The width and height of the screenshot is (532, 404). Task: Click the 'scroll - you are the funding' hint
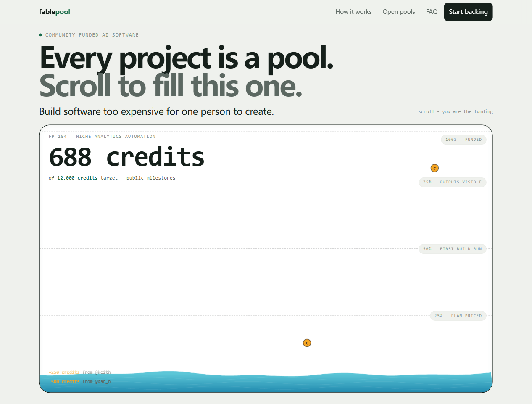click(456, 111)
